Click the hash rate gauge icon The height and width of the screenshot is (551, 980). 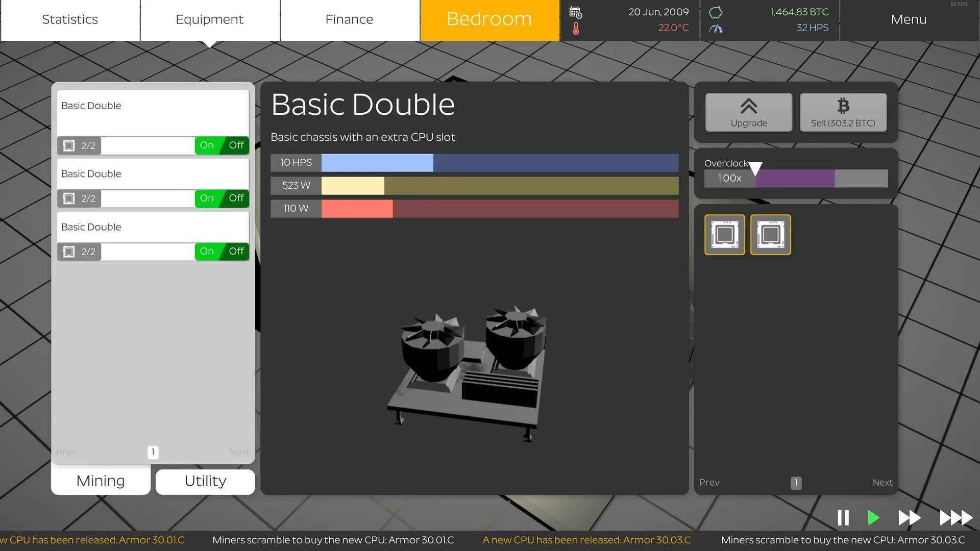point(716,29)
